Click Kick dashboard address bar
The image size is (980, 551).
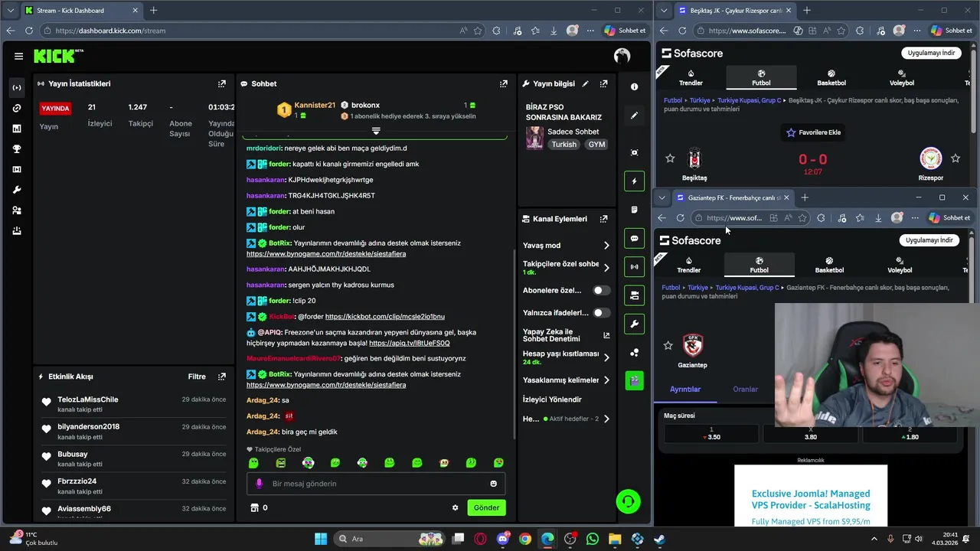[253, 31]
